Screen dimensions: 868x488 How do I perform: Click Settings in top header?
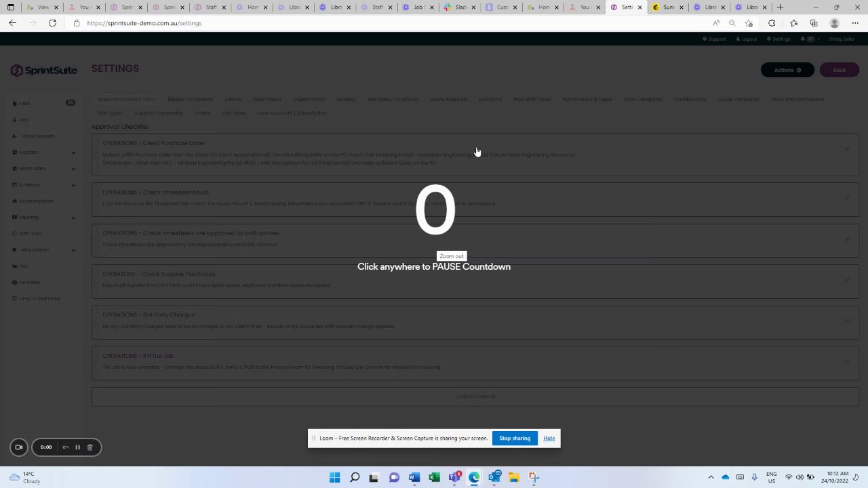pos(778,39)
